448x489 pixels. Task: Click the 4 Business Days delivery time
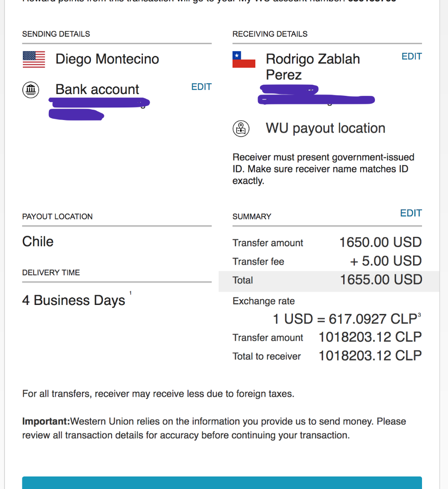click(x=73, y=300)
